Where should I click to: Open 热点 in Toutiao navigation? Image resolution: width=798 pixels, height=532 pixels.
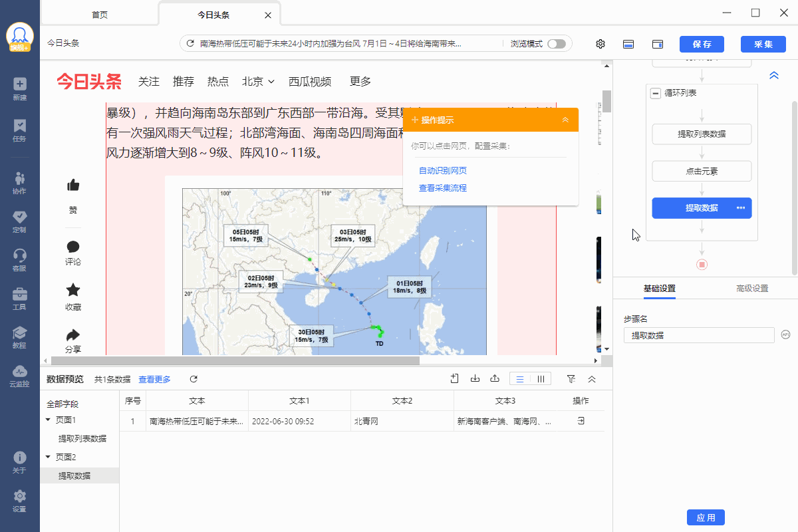218,81
